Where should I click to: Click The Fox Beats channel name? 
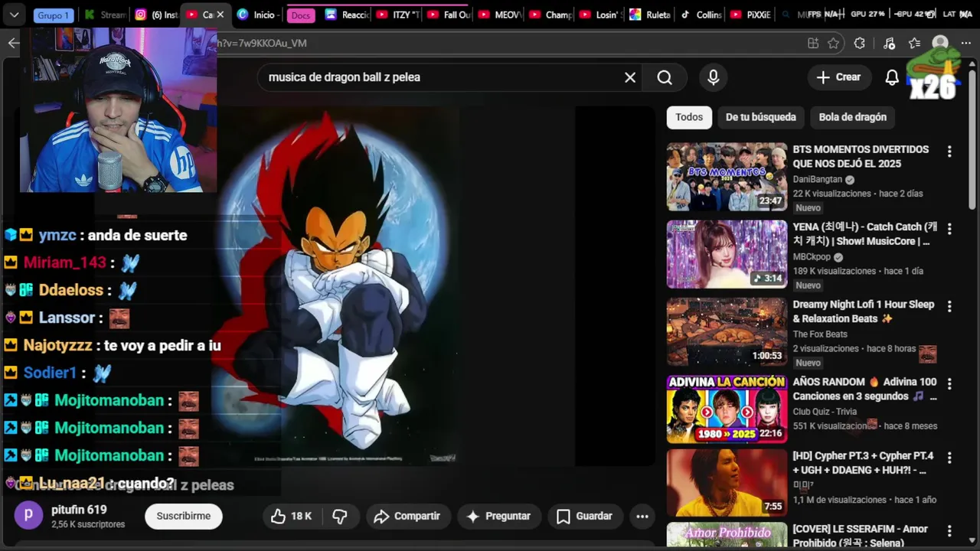coord(820,334)
